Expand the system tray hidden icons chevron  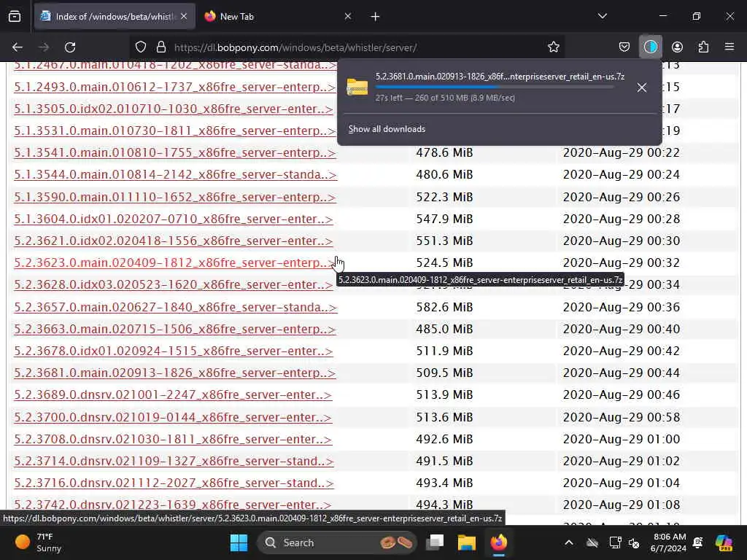tap(569, 542)
